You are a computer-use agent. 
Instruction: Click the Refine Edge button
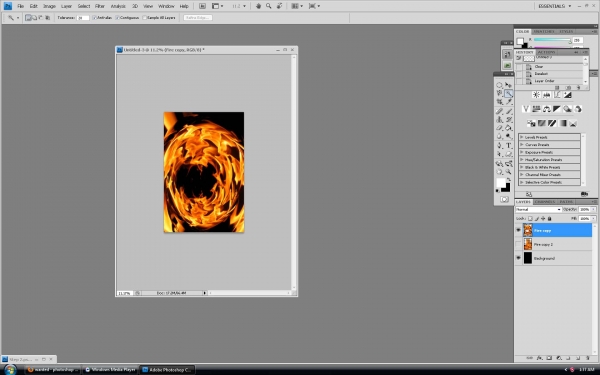[198, 18]
